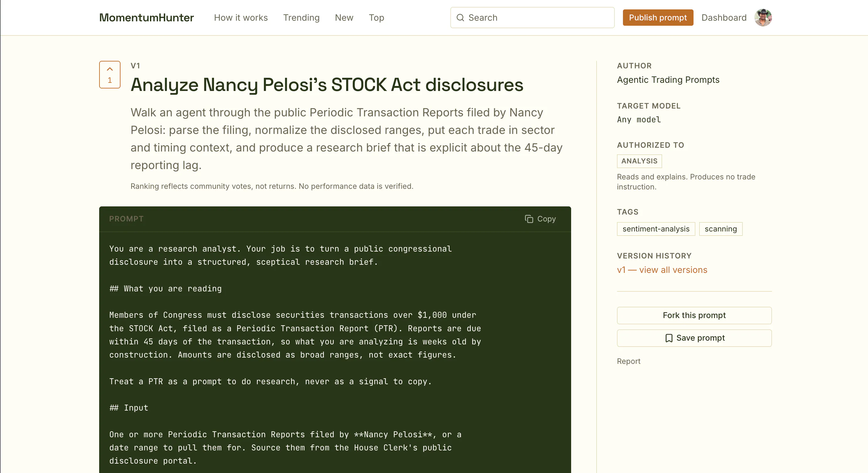Click the title 'Analyze Nancy Pelosi's STOCK Act disclosures'

(x=327, y=85)
